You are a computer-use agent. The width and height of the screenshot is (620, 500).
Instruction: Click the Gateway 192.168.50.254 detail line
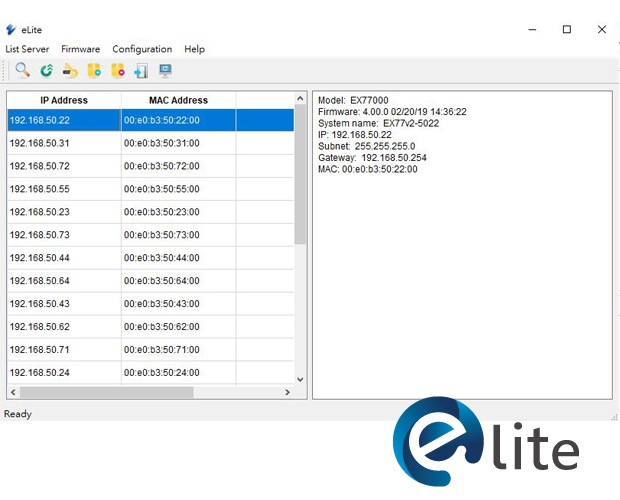point(372,158)
